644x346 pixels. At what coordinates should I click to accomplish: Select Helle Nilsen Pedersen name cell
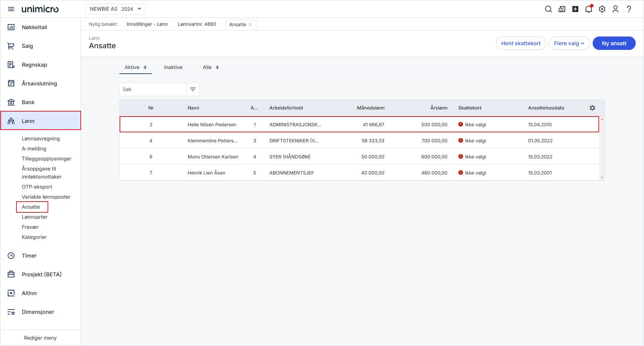(x=212, y=125)
